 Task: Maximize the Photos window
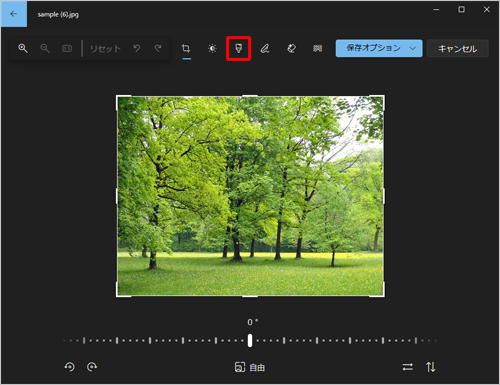(x=461, y=9)
